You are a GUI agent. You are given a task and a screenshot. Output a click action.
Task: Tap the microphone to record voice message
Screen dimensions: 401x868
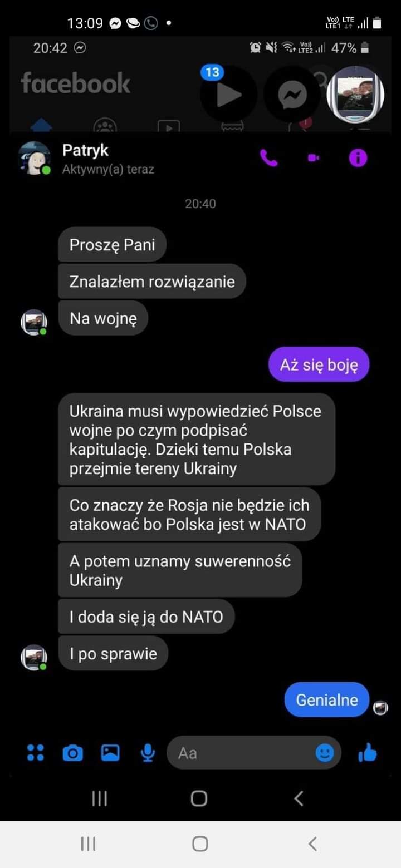pos(148,753)
